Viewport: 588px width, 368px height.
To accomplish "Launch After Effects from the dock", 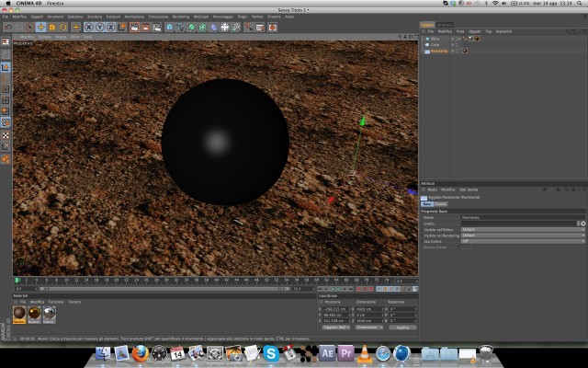I will (327, 352).
